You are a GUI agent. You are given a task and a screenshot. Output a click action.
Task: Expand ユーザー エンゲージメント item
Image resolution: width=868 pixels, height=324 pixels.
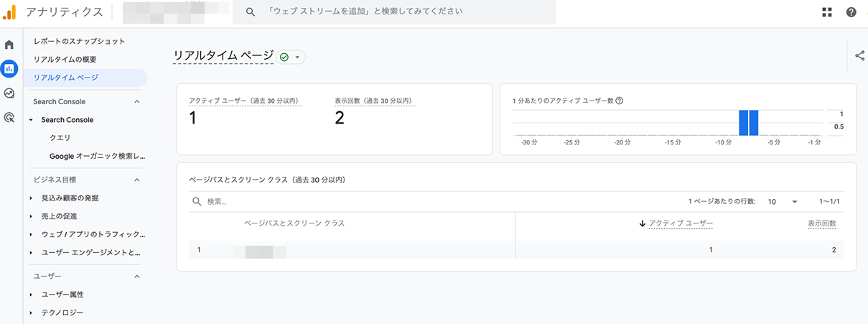pyautogui.click(x=31, y=252)
